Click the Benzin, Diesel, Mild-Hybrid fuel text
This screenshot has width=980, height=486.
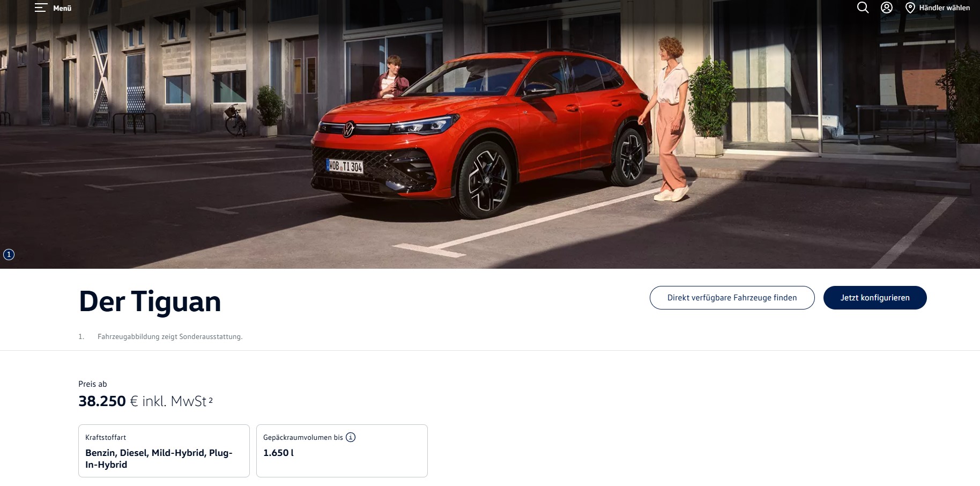tap(159, 459)
